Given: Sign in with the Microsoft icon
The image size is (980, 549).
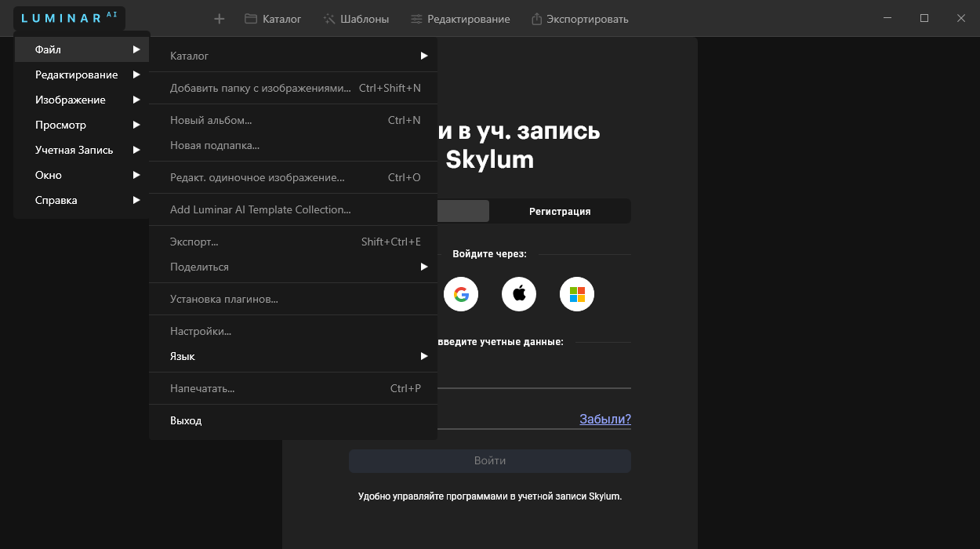Looking at the screenshot, I should tap(577, 294).
